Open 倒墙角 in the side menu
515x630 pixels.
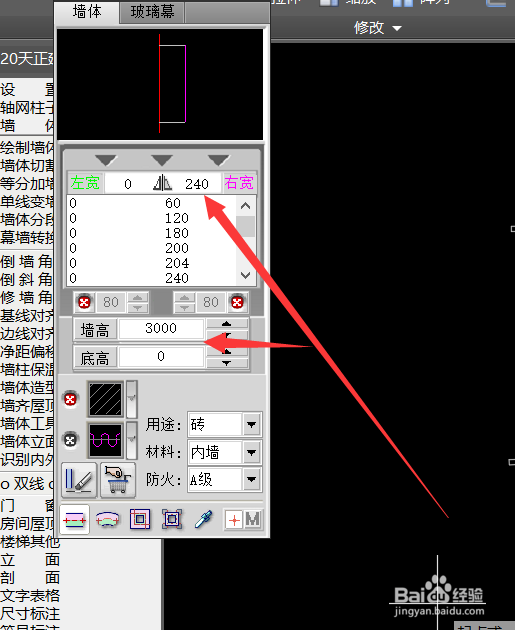tap(27, 262)
